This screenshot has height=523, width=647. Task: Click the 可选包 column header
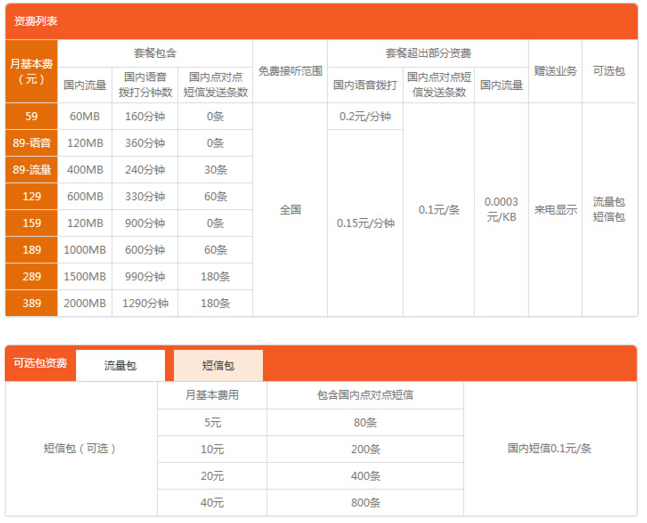(609, 71)
